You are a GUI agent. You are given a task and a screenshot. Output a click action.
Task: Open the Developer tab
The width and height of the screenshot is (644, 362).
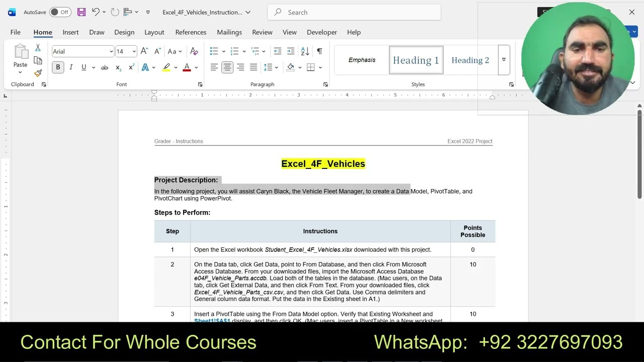322,32
